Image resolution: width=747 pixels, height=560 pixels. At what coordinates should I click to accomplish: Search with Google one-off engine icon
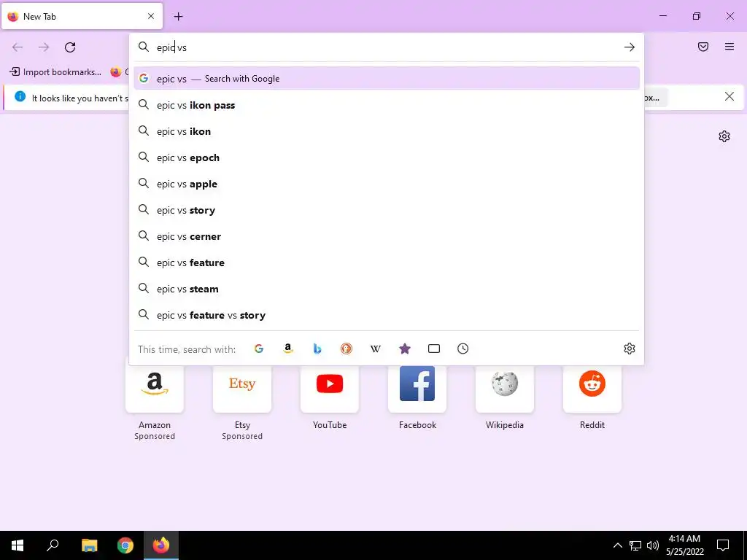tap(259, 349)
